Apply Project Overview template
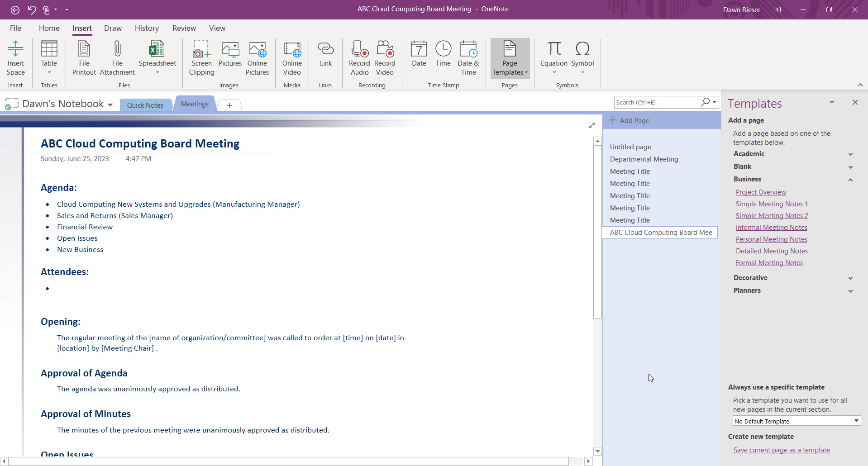The height and width of the screenshot is (466, 868). pyautogui.click(x=760, y=192)
